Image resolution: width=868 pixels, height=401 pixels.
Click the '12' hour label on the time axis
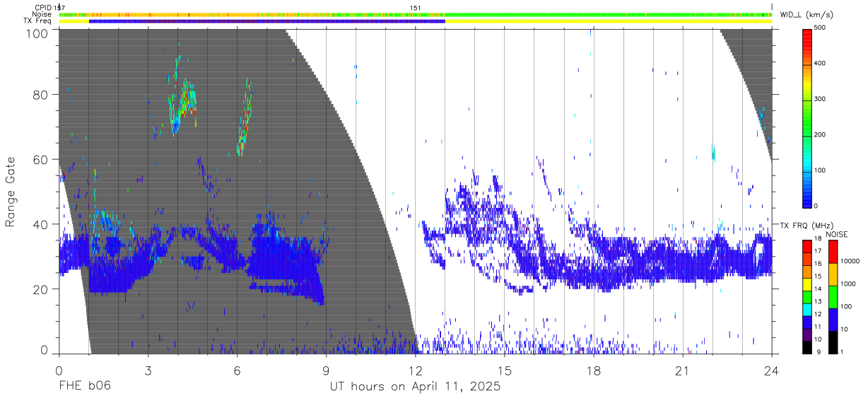pyautogui.click(x=415, y=371)
